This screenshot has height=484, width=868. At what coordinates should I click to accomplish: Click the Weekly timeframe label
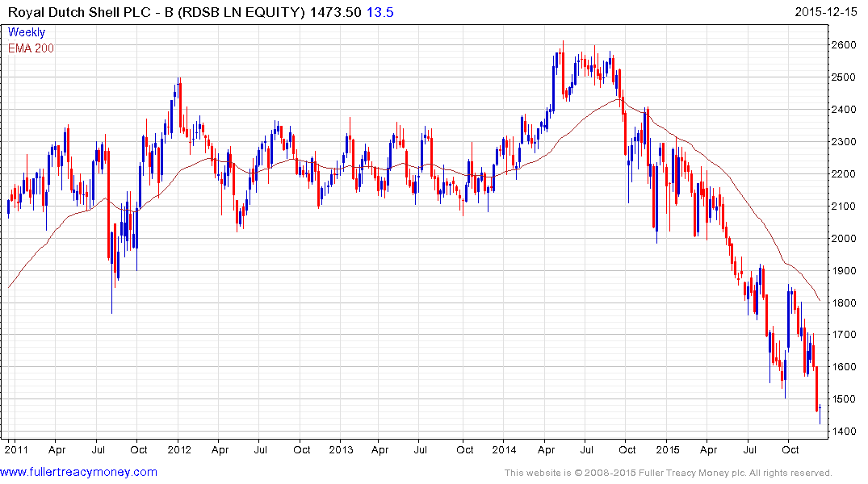point(27,32)
